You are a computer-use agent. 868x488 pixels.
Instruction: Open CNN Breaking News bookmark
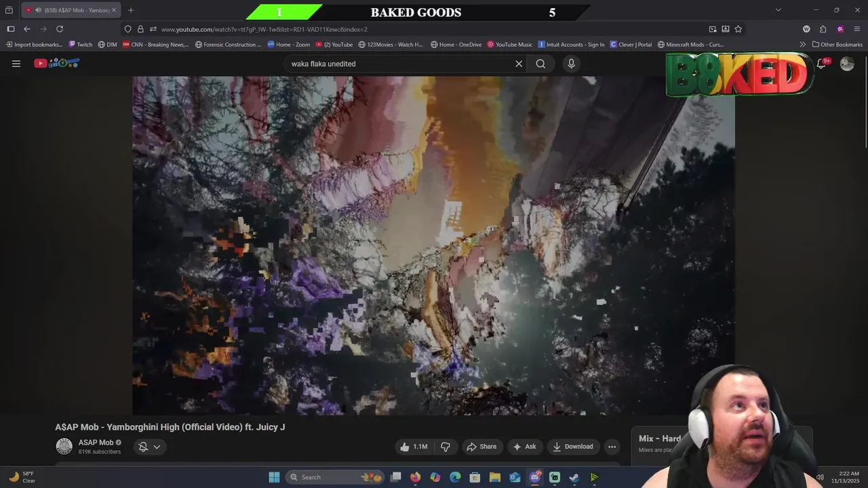[155, 45]
